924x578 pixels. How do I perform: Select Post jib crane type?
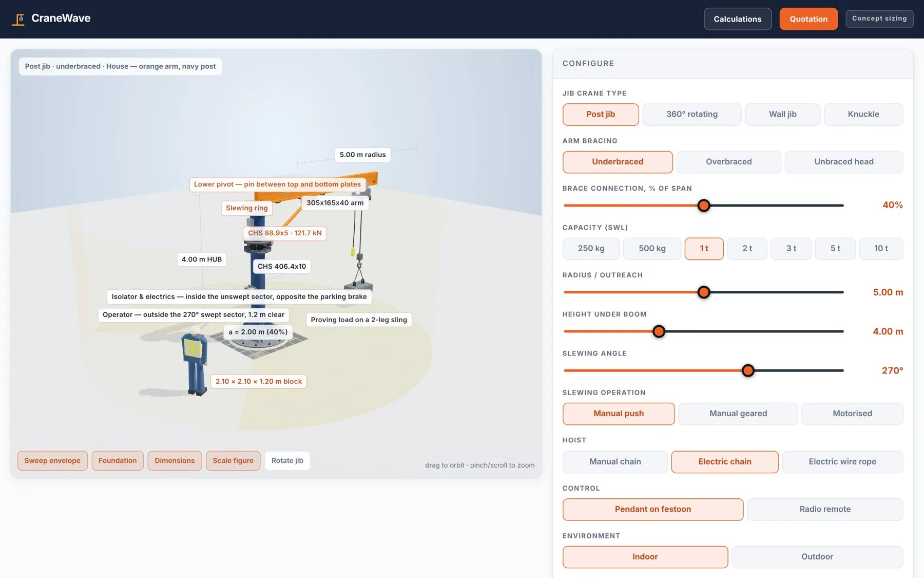(601, 115)
